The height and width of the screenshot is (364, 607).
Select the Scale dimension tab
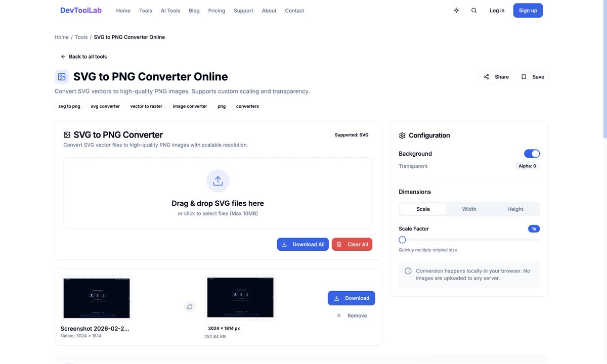pyautogui.click(x=423, y=209)
